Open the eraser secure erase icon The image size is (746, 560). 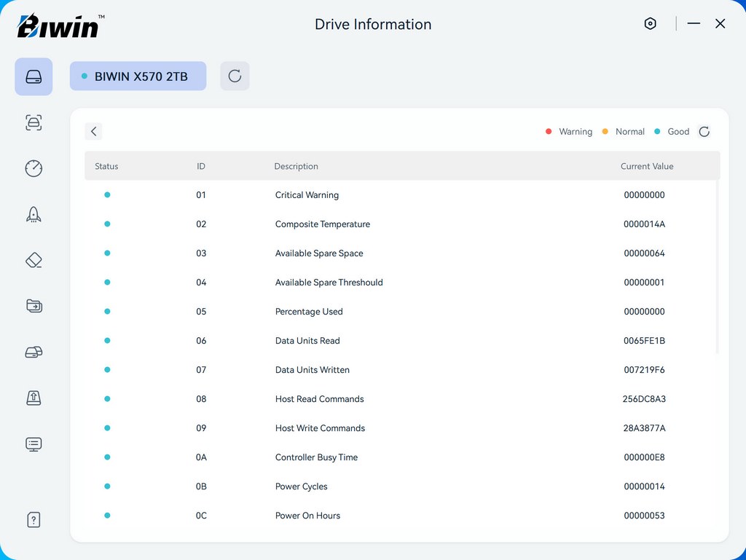coord(34,261)
